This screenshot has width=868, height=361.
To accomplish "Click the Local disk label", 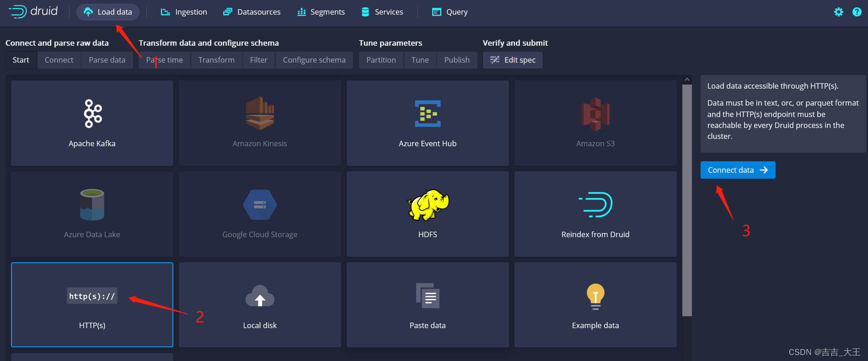I will click(x=260, y=325).
